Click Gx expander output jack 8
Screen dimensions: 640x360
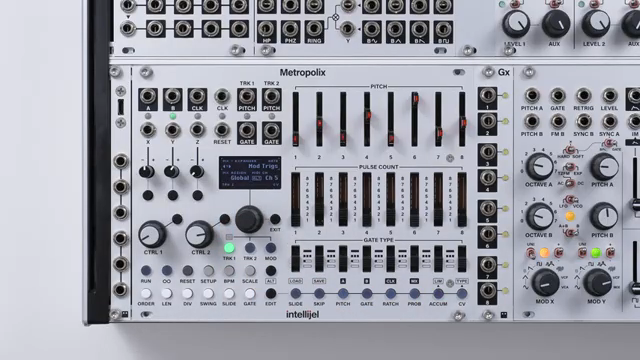tap(487, 291)
